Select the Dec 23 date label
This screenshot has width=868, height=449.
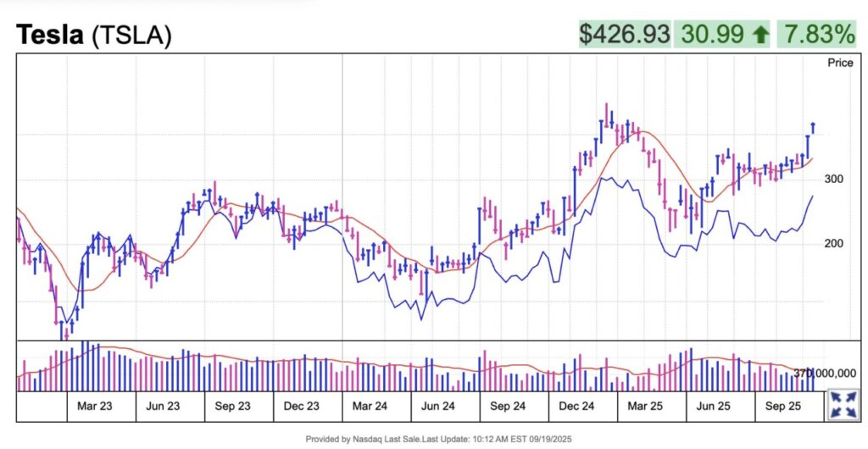(301, 406)
